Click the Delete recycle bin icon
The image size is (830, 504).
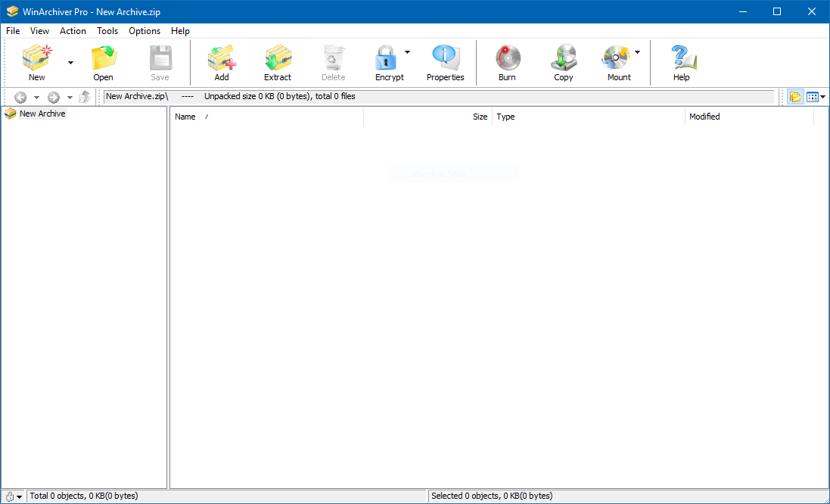tap(334, 58)
